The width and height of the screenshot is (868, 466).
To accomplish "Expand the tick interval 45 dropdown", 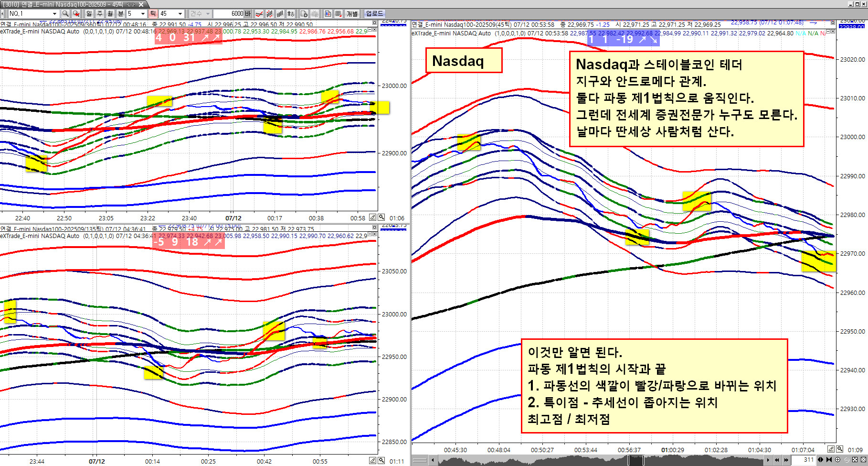I will (x=180, y=13).
